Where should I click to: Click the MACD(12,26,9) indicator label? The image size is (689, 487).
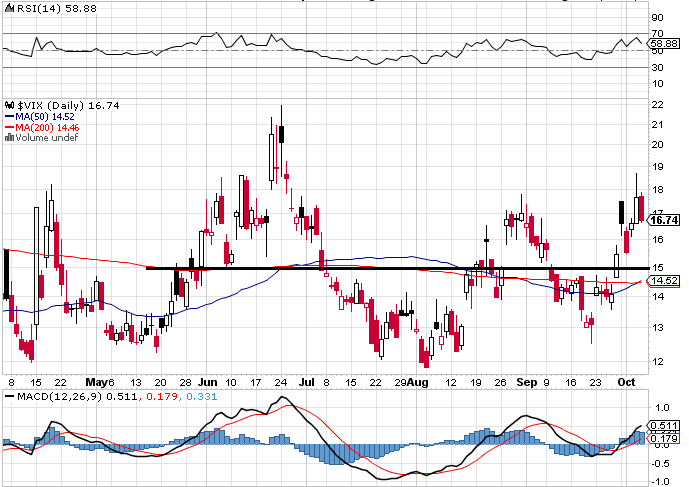[x=55, y=398]
